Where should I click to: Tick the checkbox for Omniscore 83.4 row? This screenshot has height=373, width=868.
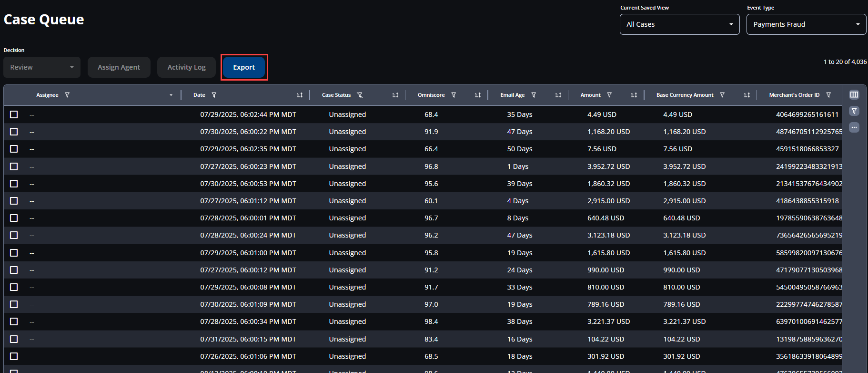tap(14, 339)
